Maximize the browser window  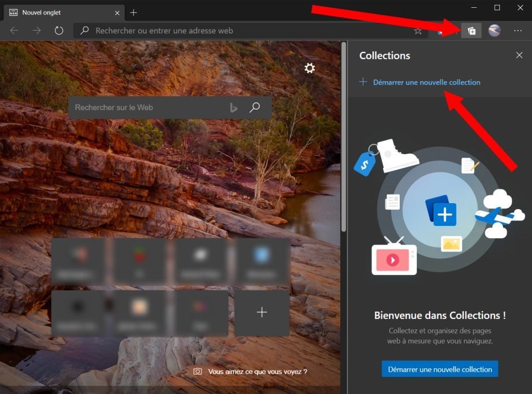497,7
